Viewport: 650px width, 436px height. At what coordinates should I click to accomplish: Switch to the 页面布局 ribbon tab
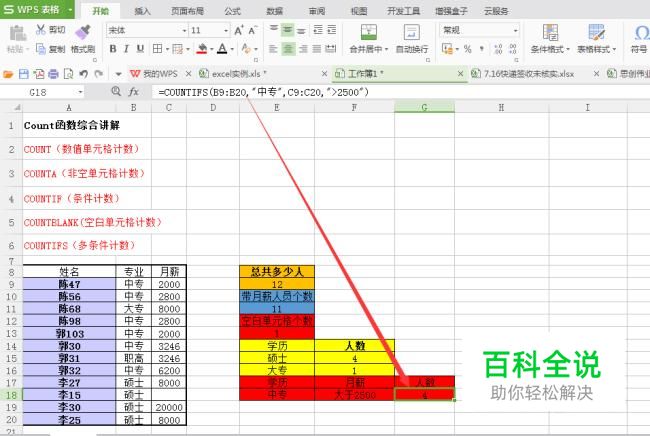[187, 11]
